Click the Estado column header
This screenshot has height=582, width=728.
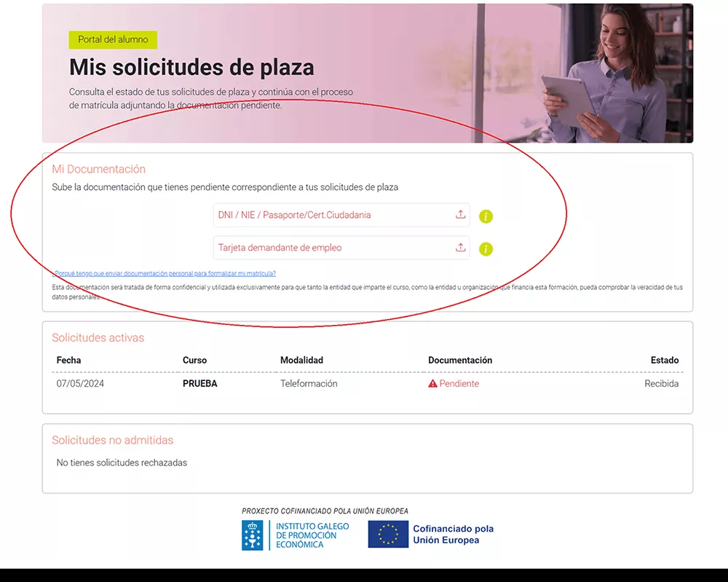coord(665,360)
